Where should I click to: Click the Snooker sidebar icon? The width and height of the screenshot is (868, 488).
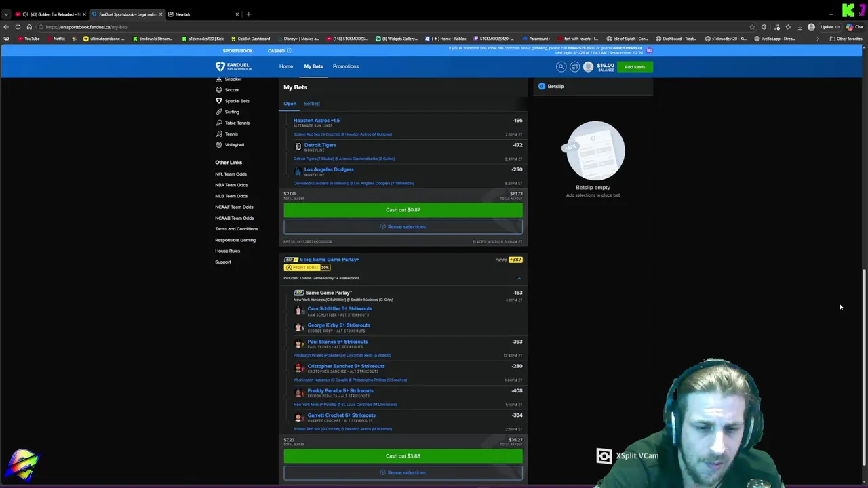pyautogui.click(x=218, y=79)
